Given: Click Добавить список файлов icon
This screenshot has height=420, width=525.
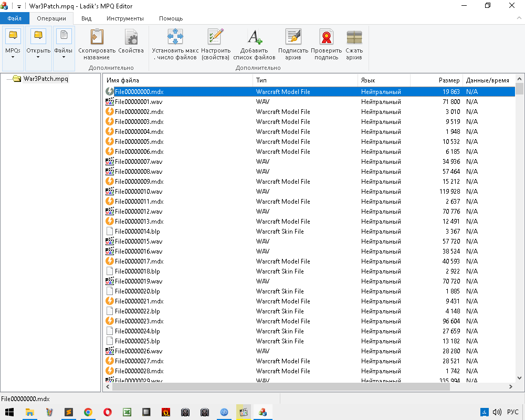Looking at the screenshot, I should pyautogui.click(x=254, y=37).
